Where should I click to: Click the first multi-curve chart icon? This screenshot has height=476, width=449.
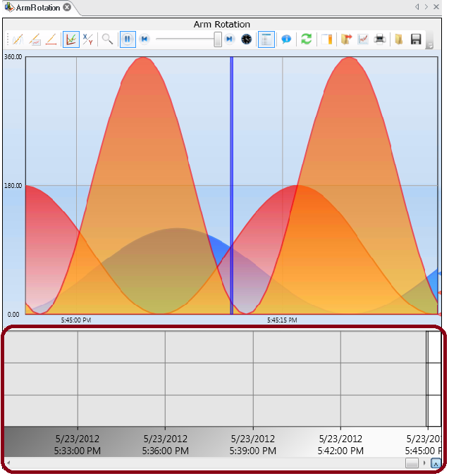(x=18, y=39)
